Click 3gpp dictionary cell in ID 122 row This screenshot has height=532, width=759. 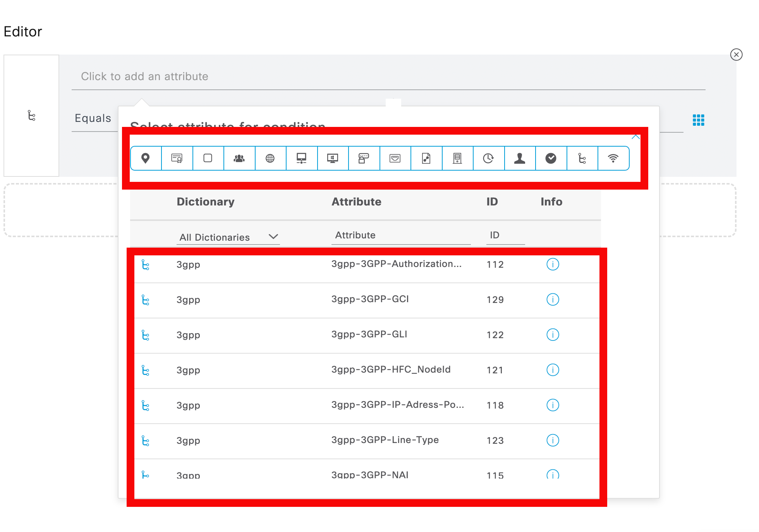point(188,335)
